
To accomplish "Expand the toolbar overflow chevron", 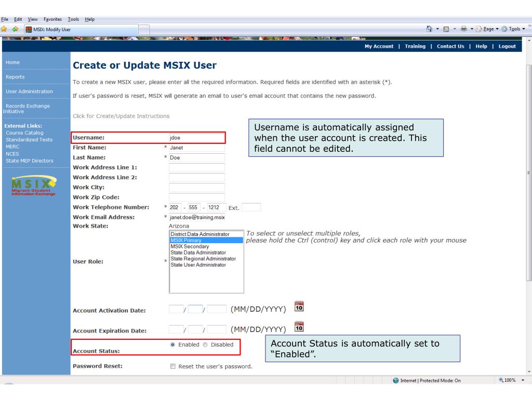I will 529,25.
